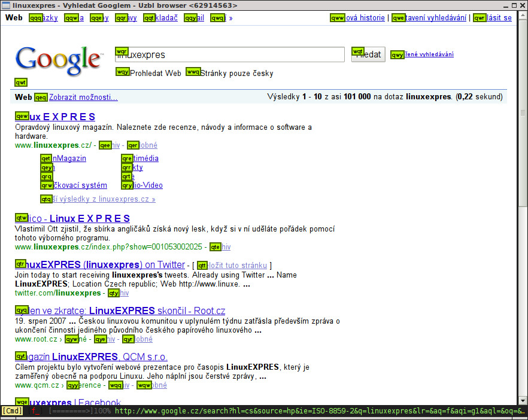Viewport: 528px width, 420px height.
Task: Open the Multimédia sitelink
Action: pos(140,158)
